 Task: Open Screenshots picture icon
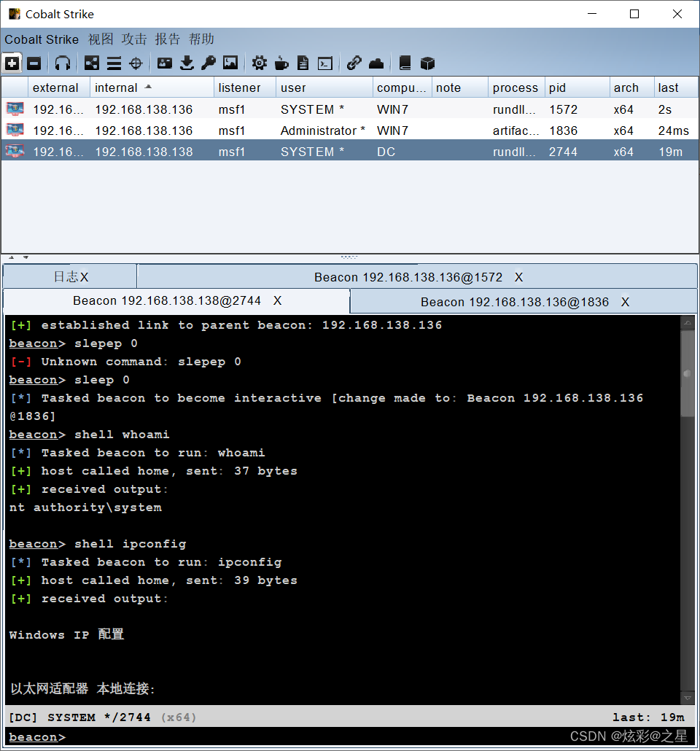pyautogui.click(x=230, y=63)
